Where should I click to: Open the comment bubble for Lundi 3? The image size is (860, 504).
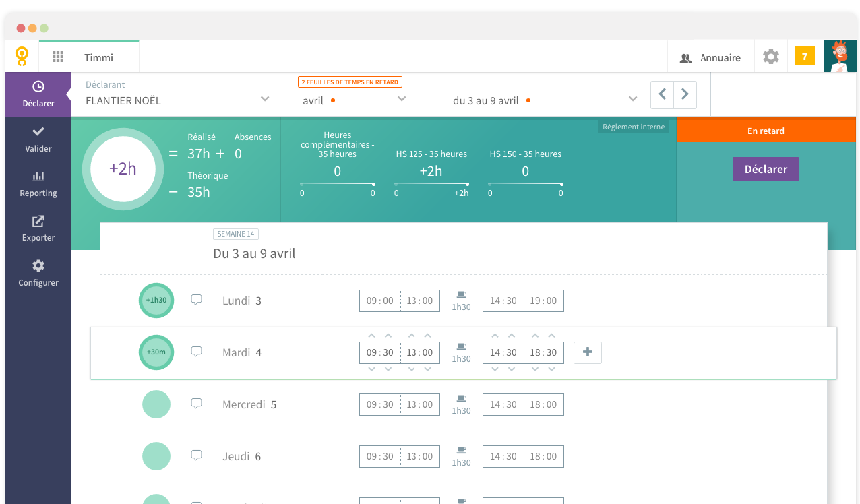pyautogui.click(x=197, y=300)
